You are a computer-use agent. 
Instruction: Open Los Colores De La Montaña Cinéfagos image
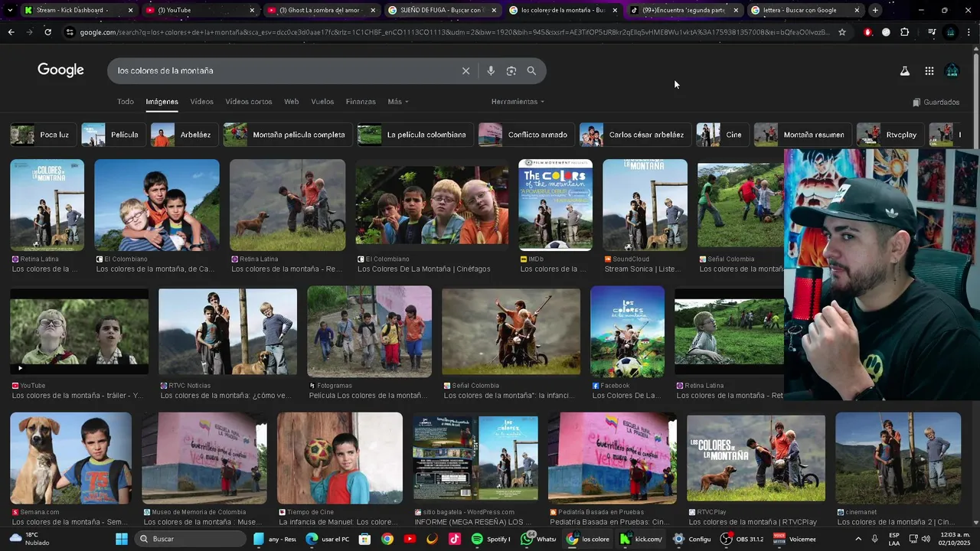[x=432, y=205]
